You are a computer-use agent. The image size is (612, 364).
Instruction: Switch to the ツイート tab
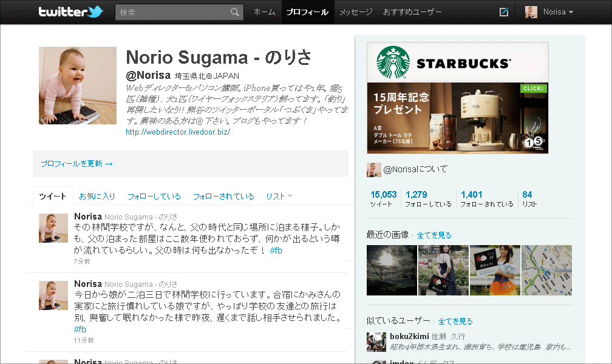click(x=53, y=196)
